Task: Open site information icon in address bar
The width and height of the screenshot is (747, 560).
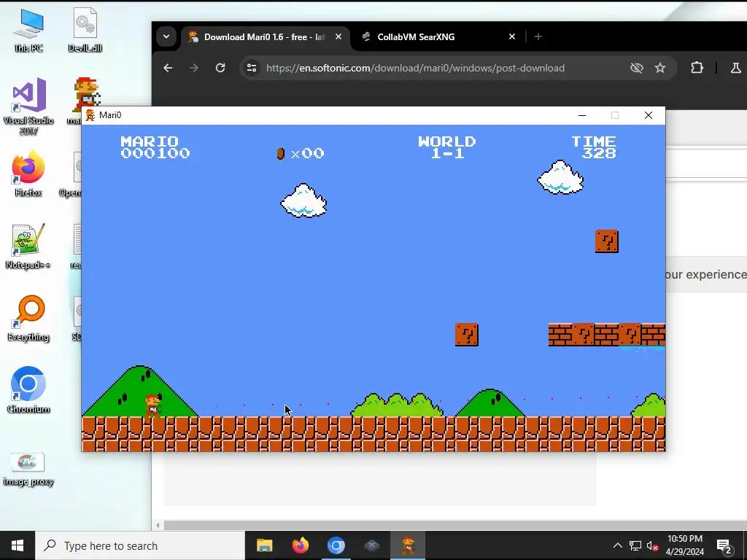Action: pyautogui.click(x=252, y=68)
